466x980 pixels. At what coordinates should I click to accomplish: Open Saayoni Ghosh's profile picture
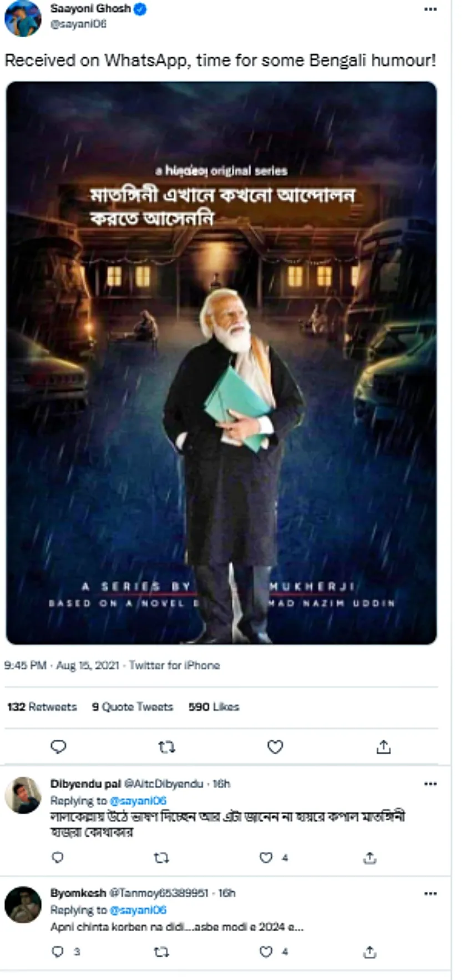(x=23, y=18)
